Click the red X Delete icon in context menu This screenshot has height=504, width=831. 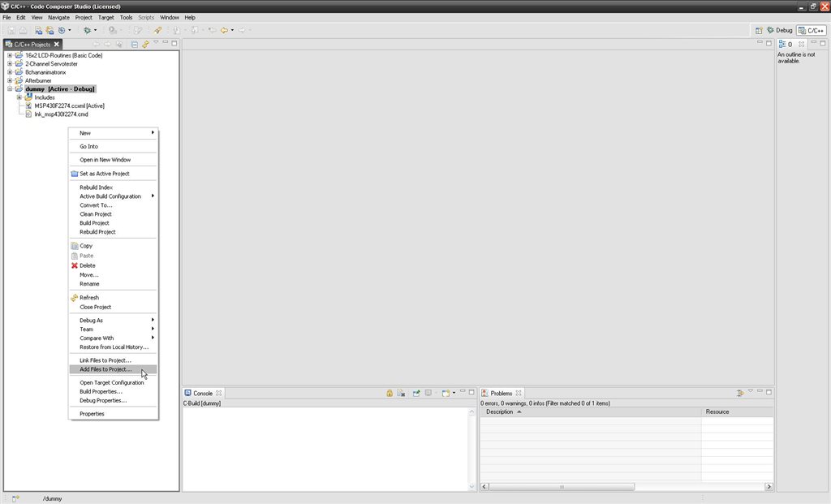pos(74,265)
